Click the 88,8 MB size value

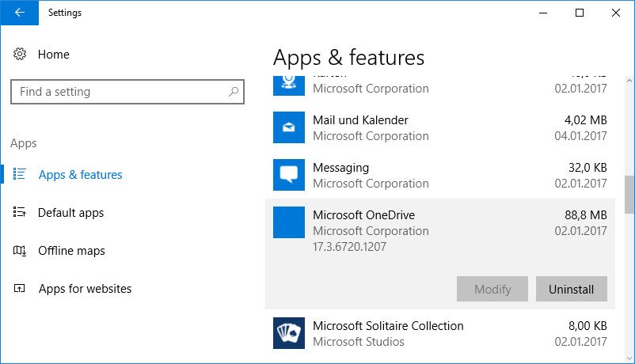pos(586,215)
